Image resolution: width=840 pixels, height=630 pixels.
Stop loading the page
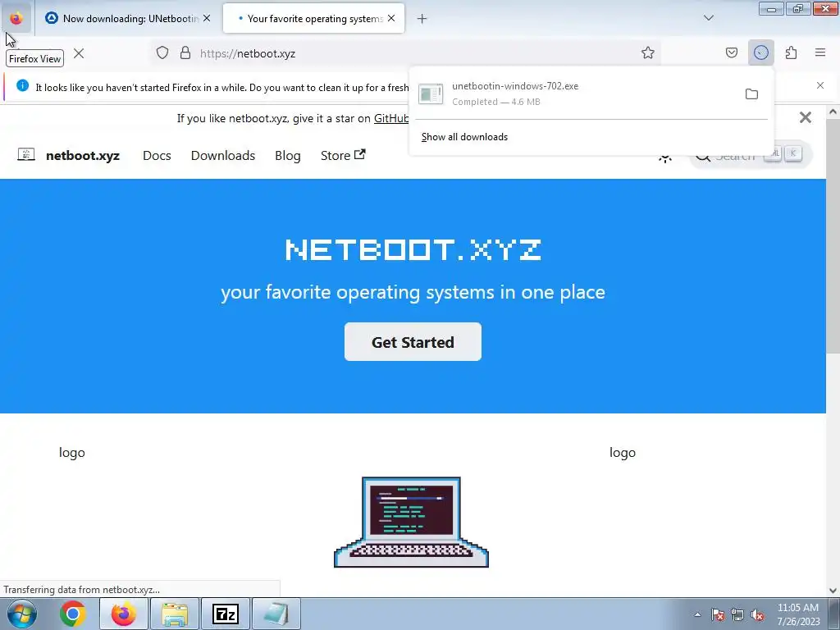tap(79, 53)
